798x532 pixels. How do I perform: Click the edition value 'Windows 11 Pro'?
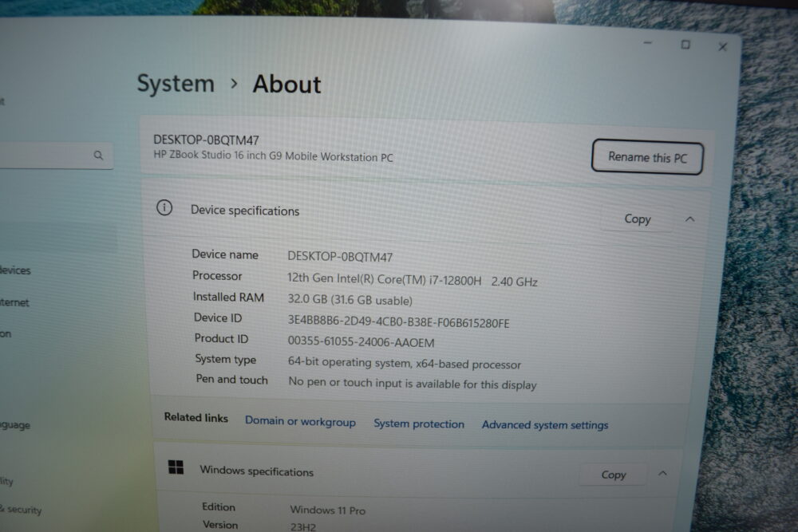(x=328, y=510)
